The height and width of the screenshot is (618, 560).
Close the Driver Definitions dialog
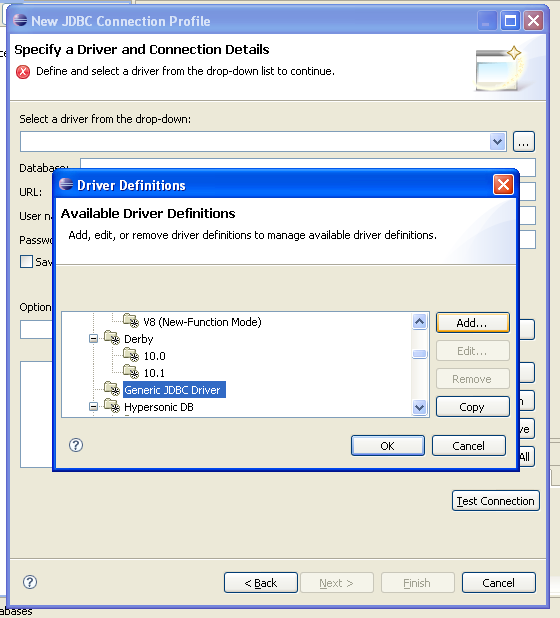[503, 184]
